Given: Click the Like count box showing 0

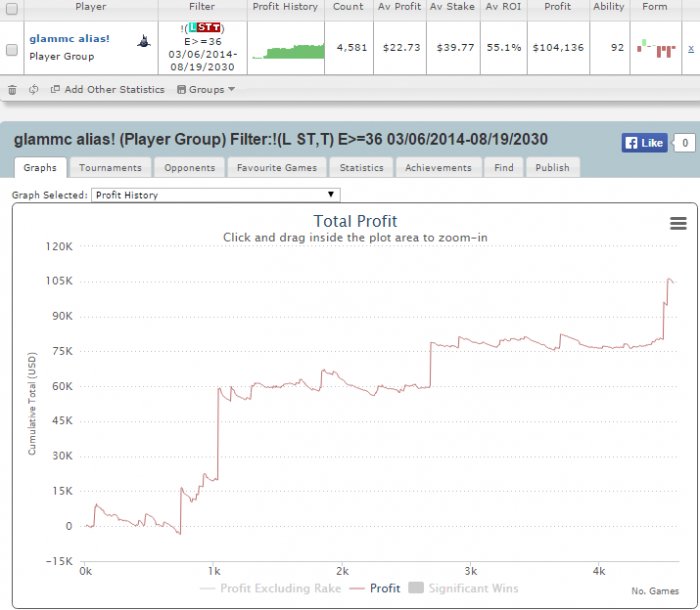Looking at the screenshot, I should (x=684, y=143).
